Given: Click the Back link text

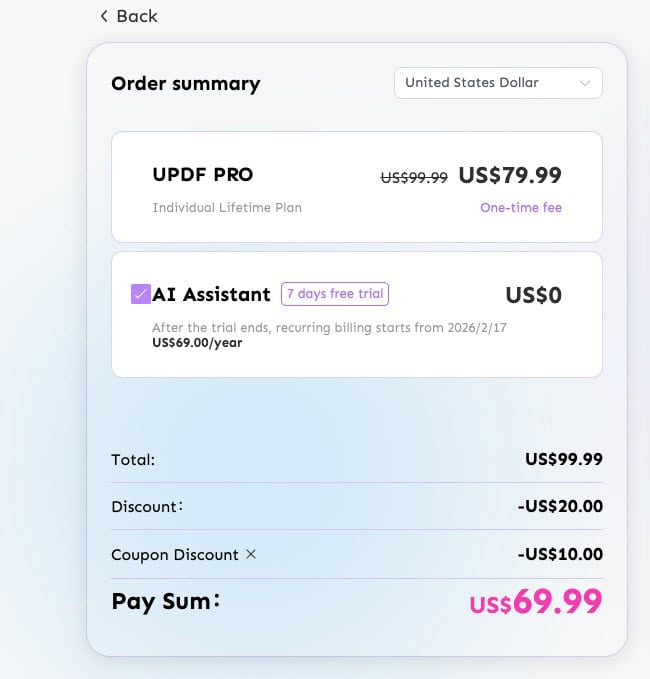Looking at the screenshot, I should (137, 16).
